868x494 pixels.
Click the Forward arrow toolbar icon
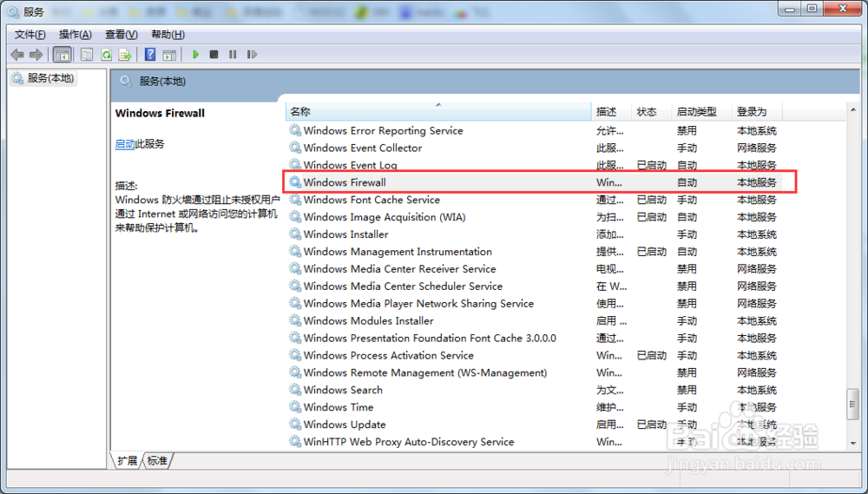pyautogui.click(x=36, y=55)
